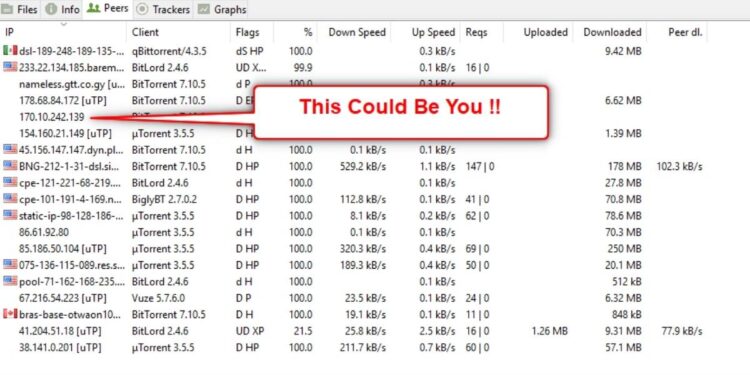The image size is (750, 375).
Task: Select the Peers tab
Action: tap(108, 9)
